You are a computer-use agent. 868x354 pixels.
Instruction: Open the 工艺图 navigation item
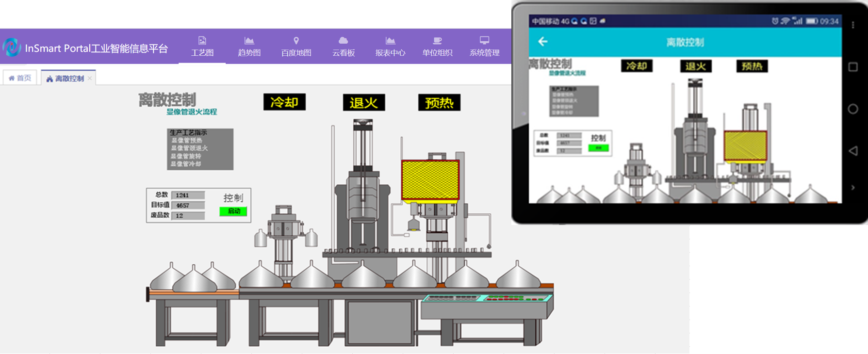202,47
